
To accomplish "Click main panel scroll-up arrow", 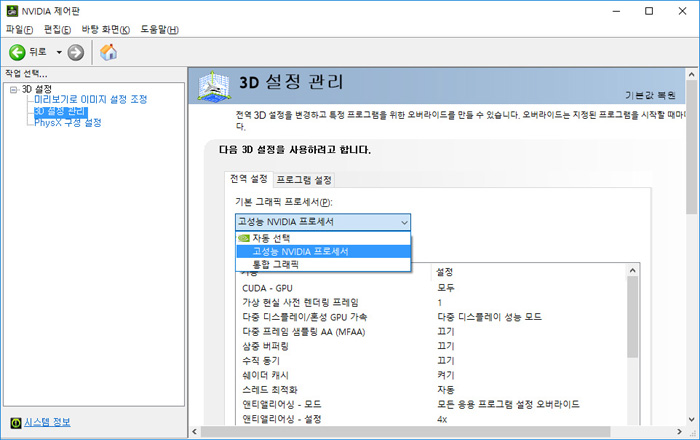I will click(x=692, y=75).
